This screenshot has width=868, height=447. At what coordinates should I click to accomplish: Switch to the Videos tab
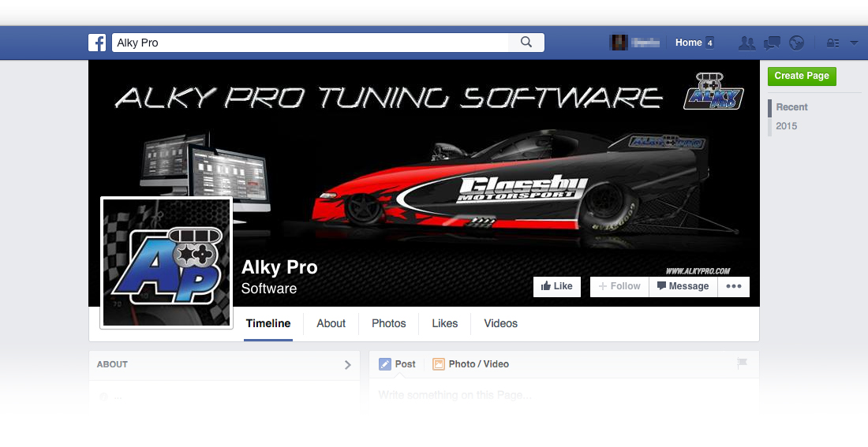coord(500,324)
